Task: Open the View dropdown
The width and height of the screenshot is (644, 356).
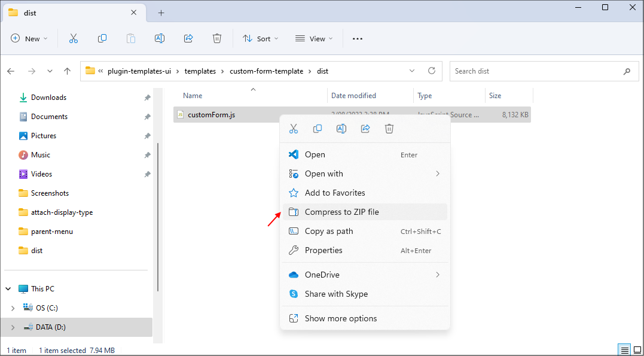Action: 313,38
